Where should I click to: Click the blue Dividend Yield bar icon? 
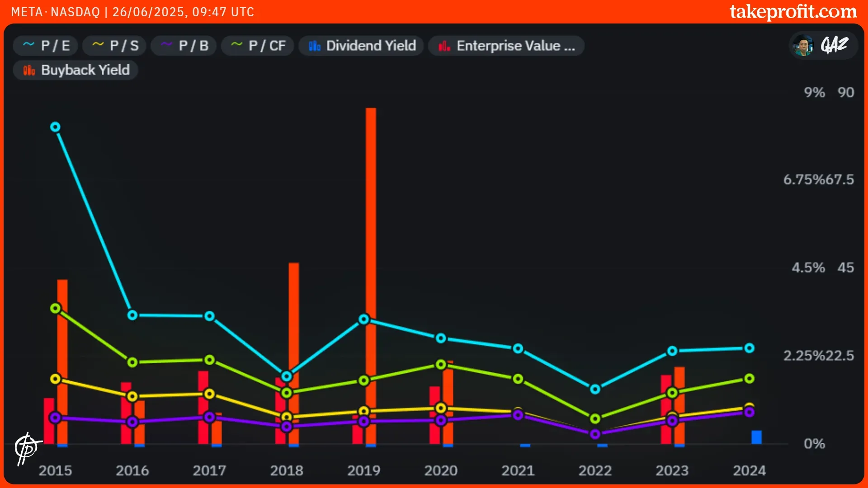pos(315,46)
